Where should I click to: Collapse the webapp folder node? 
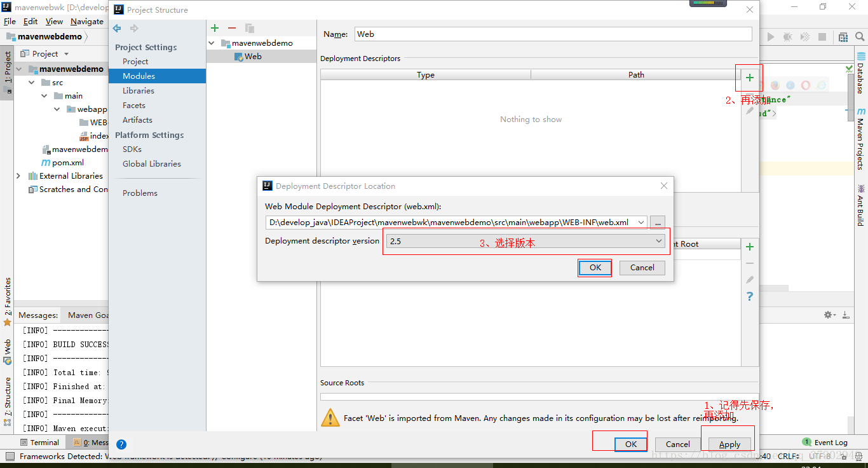[57, 109]
